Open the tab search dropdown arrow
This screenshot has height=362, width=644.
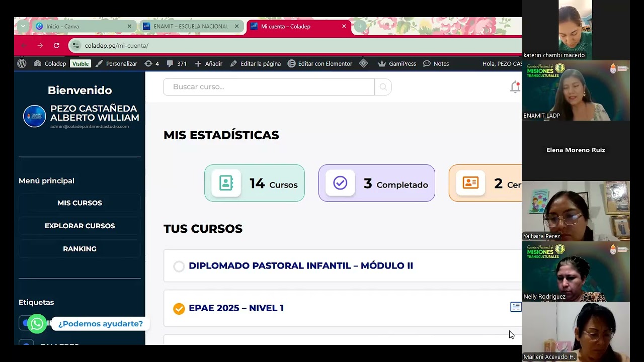[23, 26]
